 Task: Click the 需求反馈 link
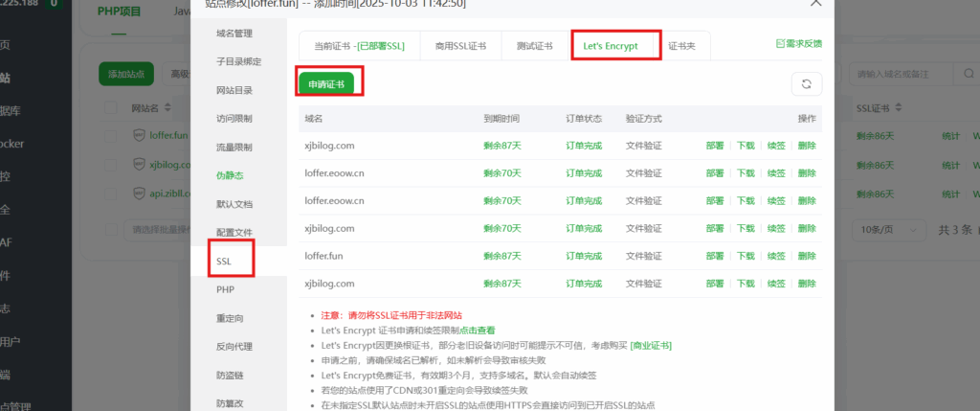click(x=799, y=44)
